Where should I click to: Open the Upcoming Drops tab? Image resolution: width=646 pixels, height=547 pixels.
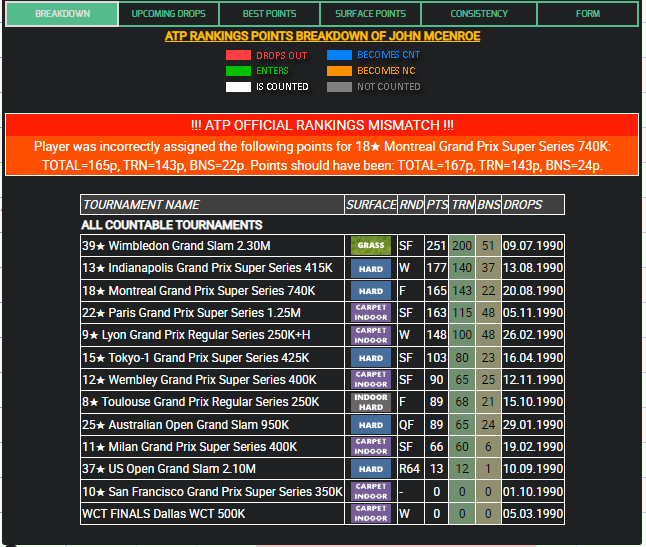coord(169,14)
